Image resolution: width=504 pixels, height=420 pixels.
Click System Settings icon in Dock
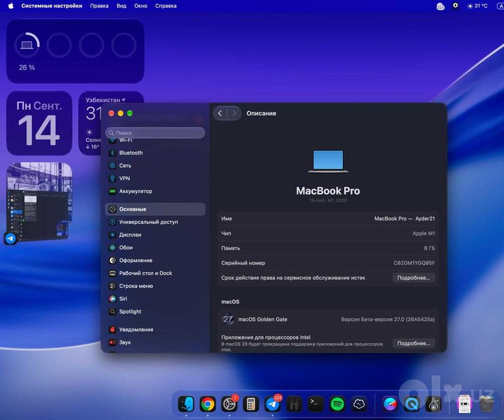pyautogui.click(x=229, y=404)
